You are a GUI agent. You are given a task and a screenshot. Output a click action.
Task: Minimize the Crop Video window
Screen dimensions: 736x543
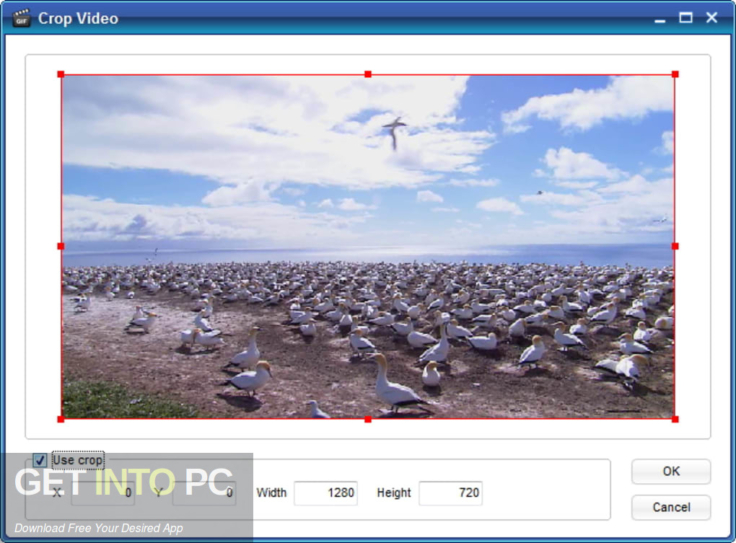[x=660, y=19]
